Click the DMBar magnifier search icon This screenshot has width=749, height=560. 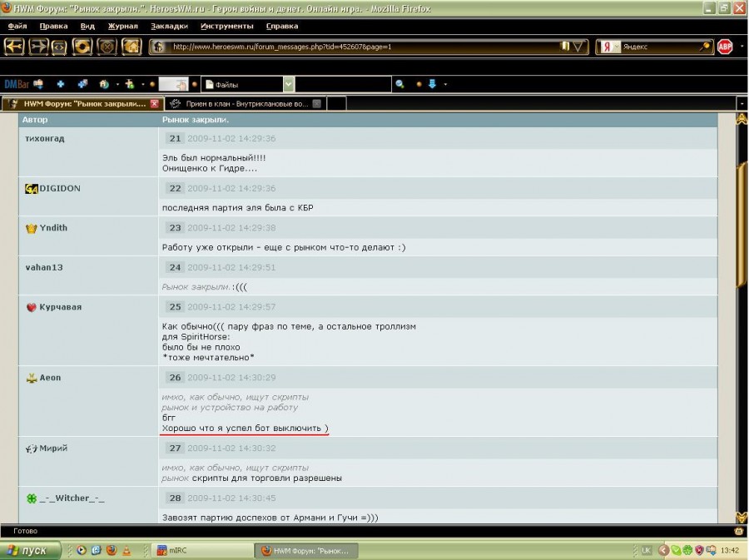[x=399, y=84]
